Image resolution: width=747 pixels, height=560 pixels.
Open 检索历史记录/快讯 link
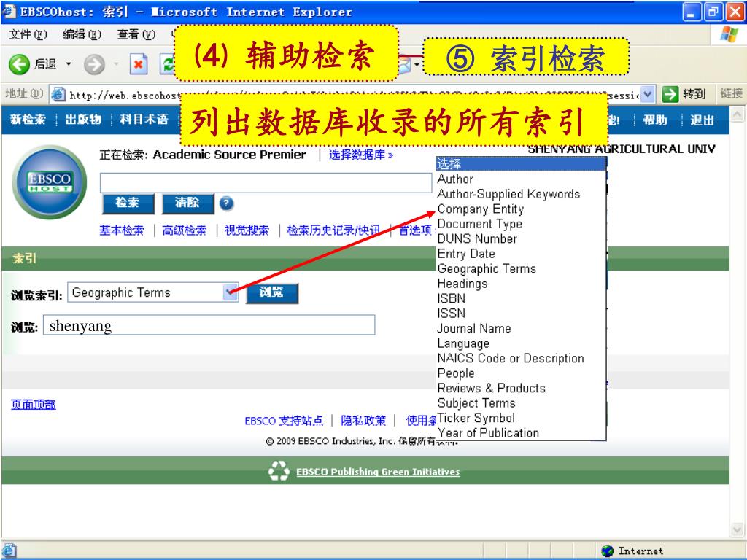tap(333, 230)
